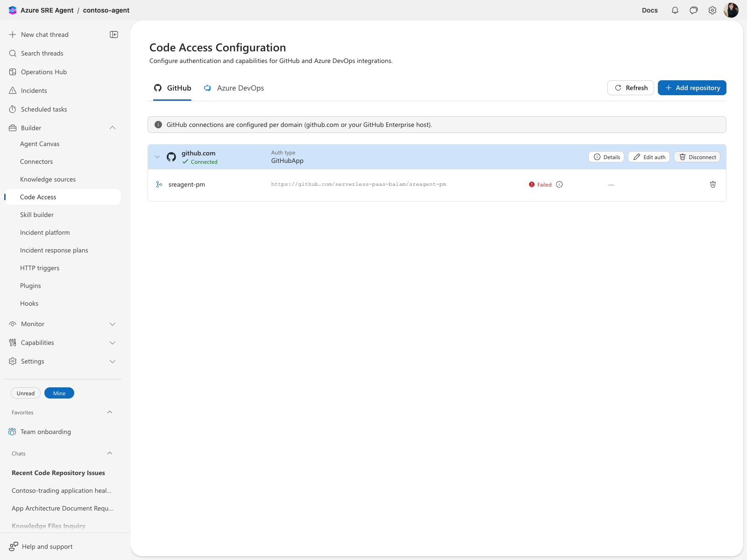
Task: Open the feedback chat icon in header
Action: coord(694,10)
